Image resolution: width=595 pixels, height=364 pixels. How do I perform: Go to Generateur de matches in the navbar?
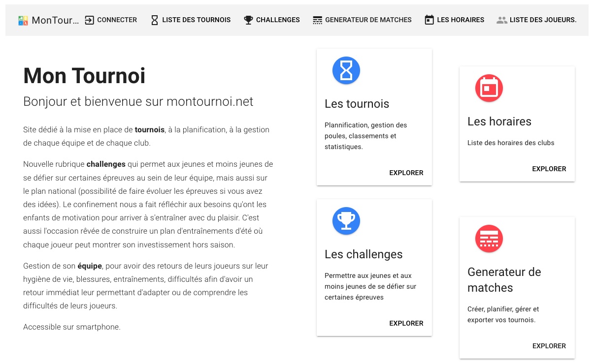click(x=368, y=20)
